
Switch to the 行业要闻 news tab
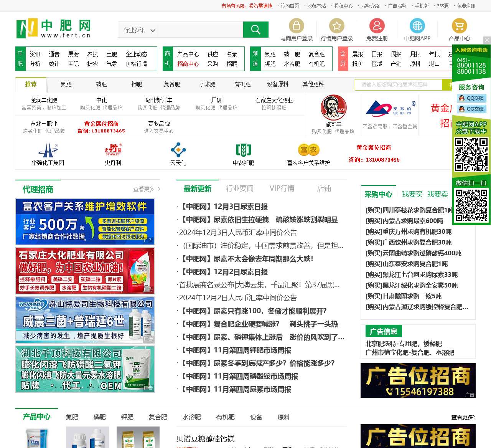(240, 188)
